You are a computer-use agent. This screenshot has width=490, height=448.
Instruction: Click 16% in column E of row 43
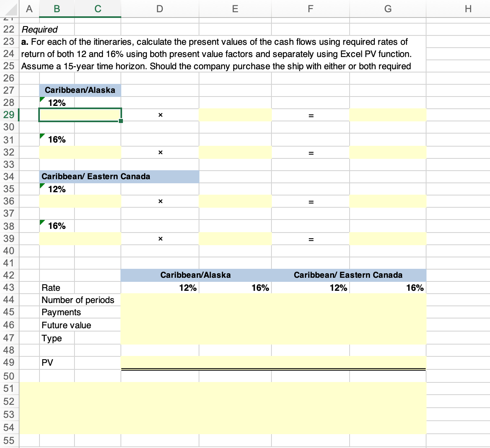tap(260, 288)
